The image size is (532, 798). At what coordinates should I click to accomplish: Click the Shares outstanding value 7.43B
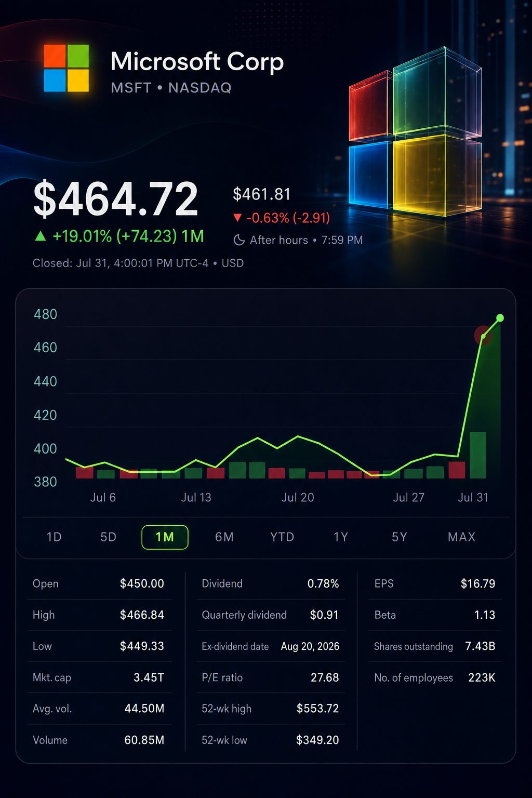(480, 646)
